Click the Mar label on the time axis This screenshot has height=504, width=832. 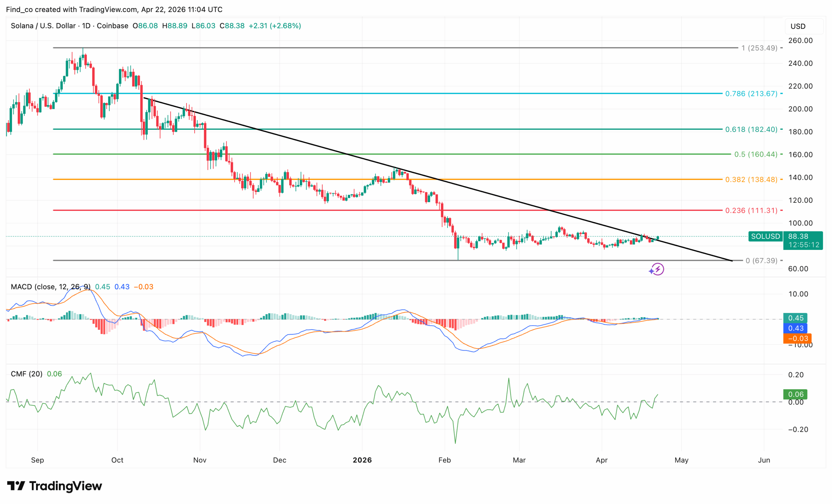519,460
